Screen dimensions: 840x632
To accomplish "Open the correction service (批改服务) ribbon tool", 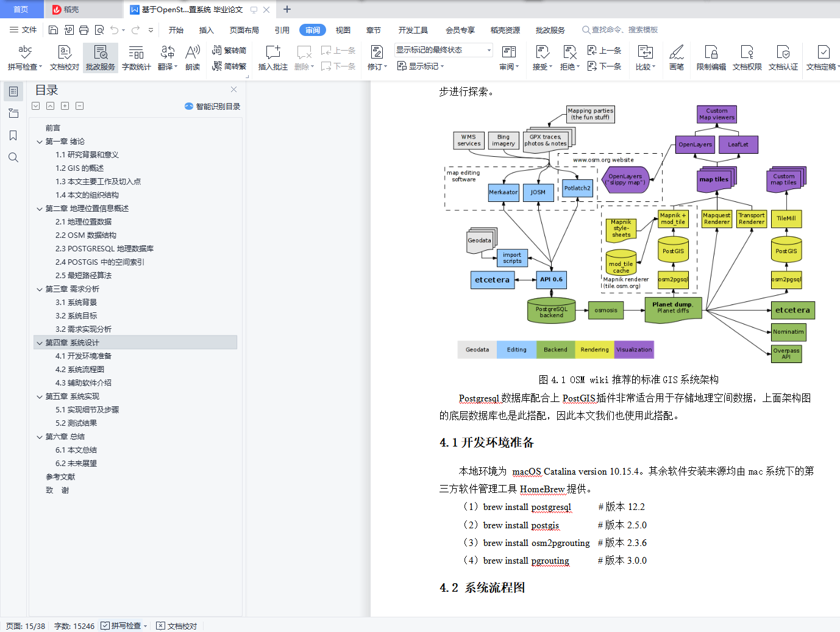I will [x=101, y=58].
